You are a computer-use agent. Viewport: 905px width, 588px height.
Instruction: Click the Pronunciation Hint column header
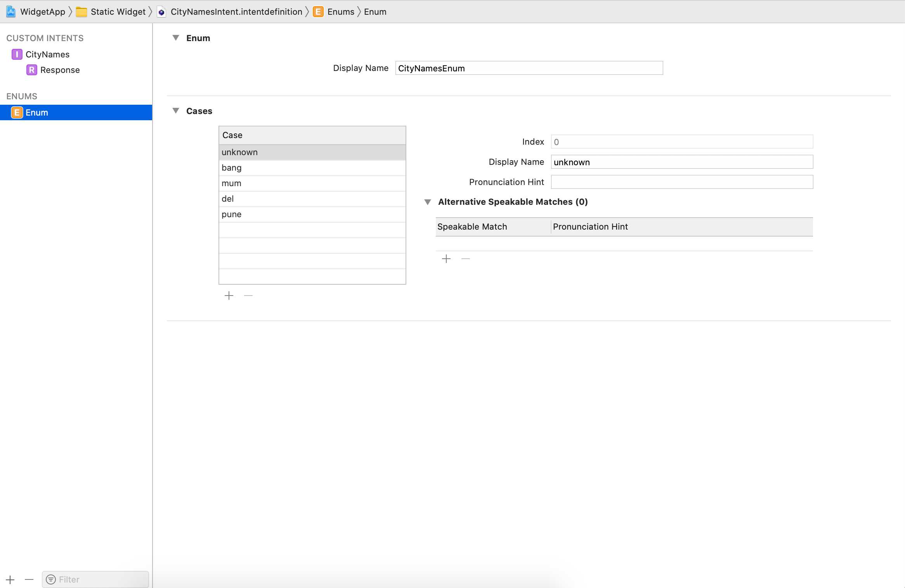click(x=682, y=227)
